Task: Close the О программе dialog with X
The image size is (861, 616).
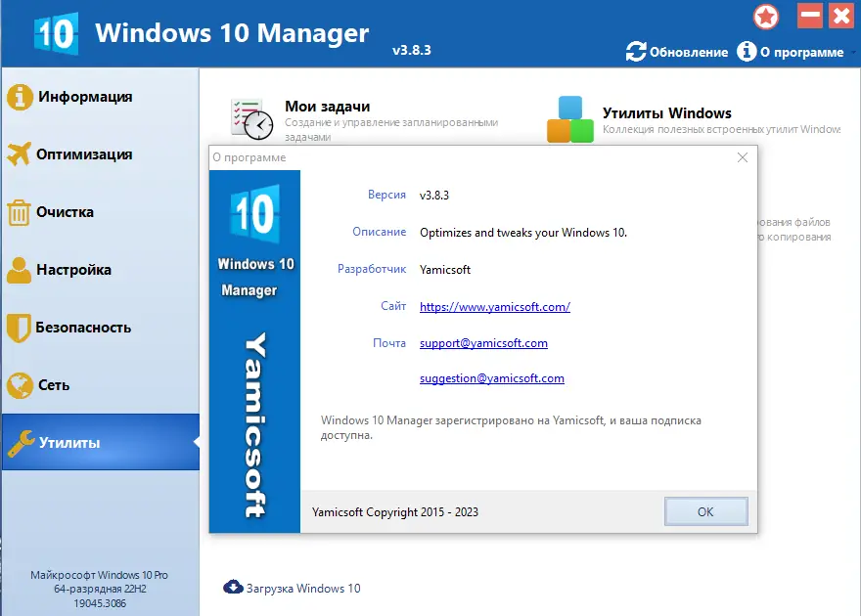Action: click(743, 157)
